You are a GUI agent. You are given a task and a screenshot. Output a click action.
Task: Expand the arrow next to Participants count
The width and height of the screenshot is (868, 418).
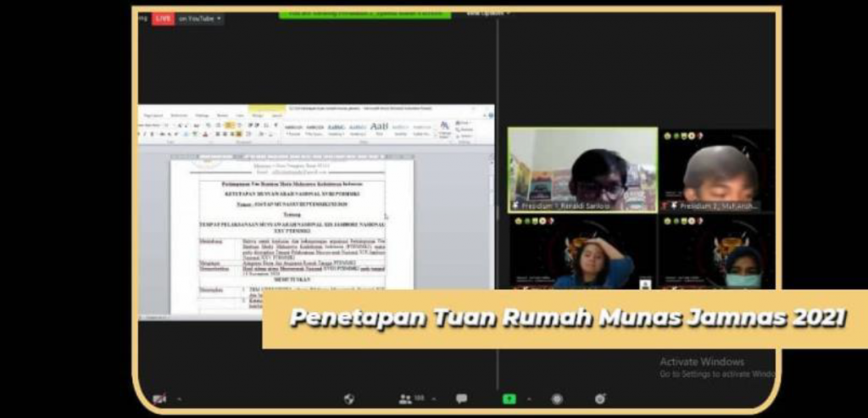tap(433, 398)
